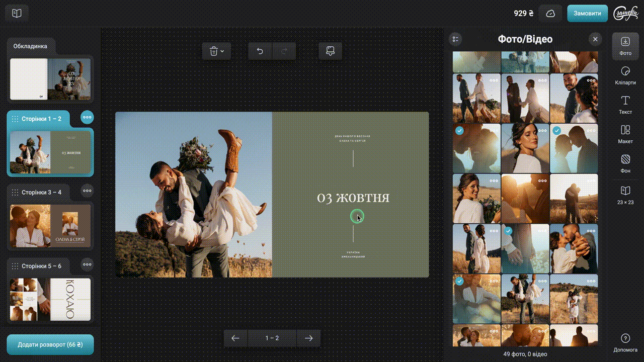Screen dimensions: 644x362
Task: Open the Макет layout panel
Action: pos(625,134)
